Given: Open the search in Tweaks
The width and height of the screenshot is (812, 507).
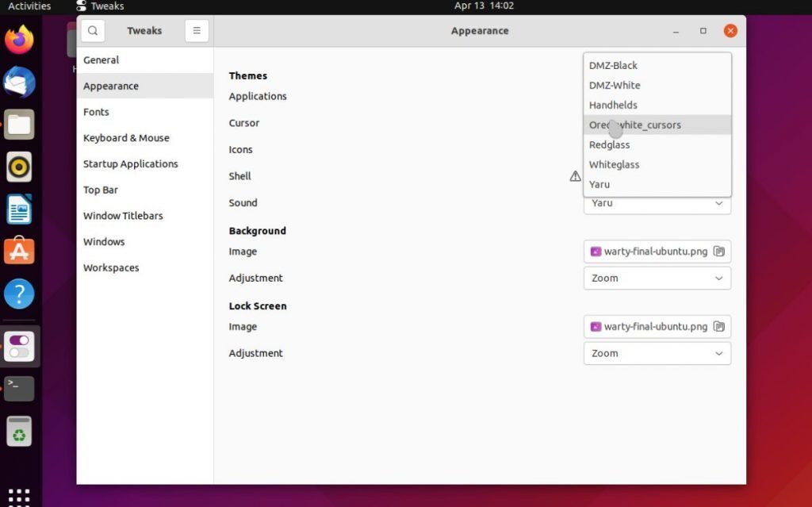Looking at the screenshot, I should pos(93,30).
